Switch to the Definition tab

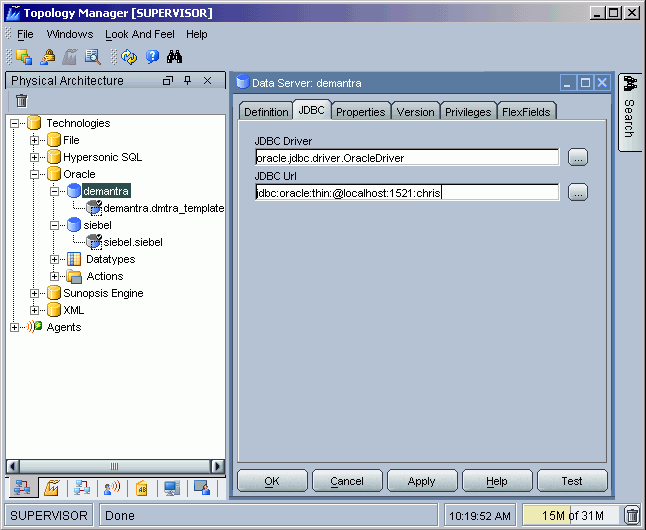click(x=266, y=112)
